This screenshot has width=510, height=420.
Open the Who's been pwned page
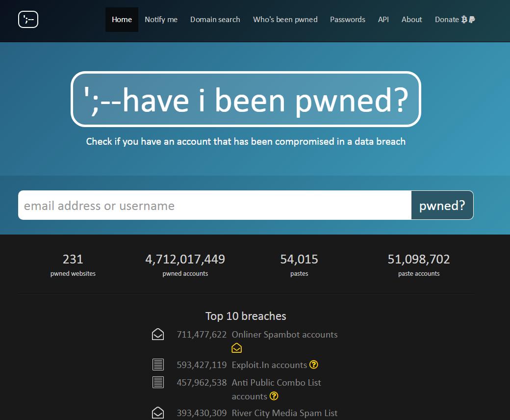(x=285, y=20)
